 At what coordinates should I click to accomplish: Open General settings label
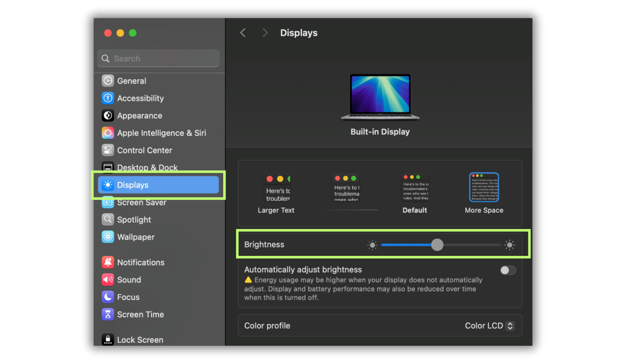point(131,81)
